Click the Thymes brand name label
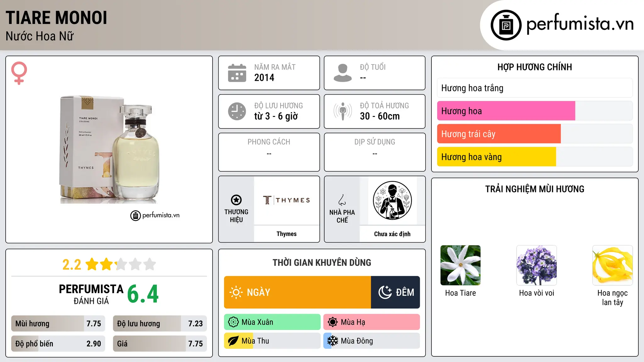The image size is (644, 362). click(x=286, y=234)
